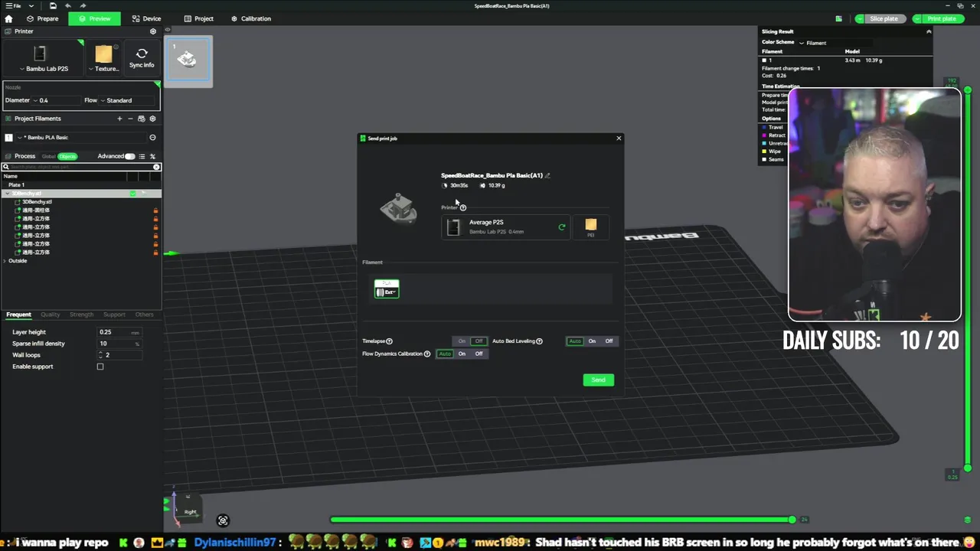Open help icon next to Printer
The width and height of the screenshot is (980, 551).
[462, 207]
